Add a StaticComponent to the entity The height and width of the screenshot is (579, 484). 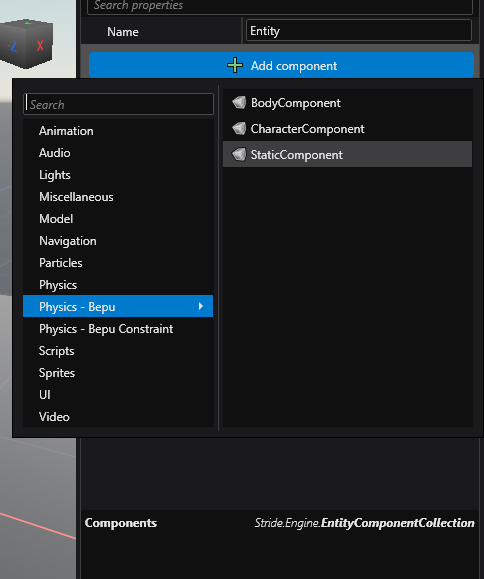coord(347,154)
